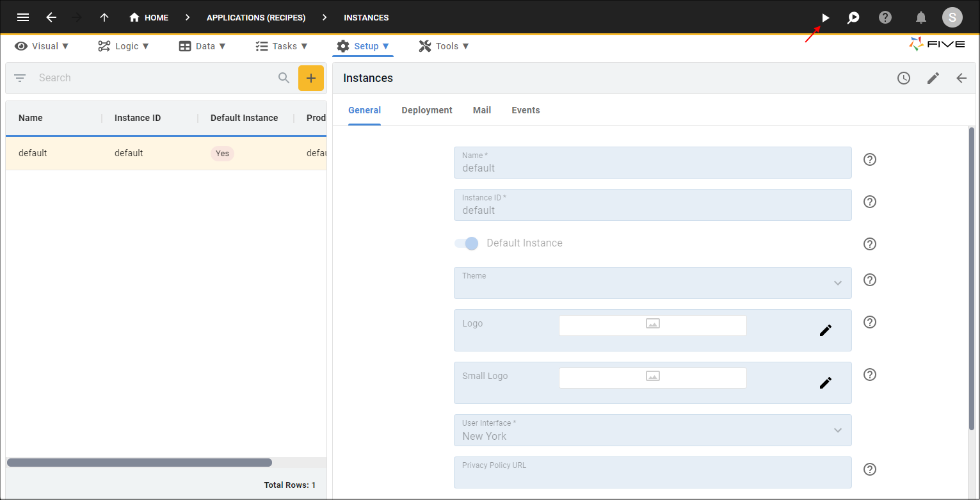980x500 pixels.
Task: Go back with the left arrow in top bar
Action: tap(51, 17)
